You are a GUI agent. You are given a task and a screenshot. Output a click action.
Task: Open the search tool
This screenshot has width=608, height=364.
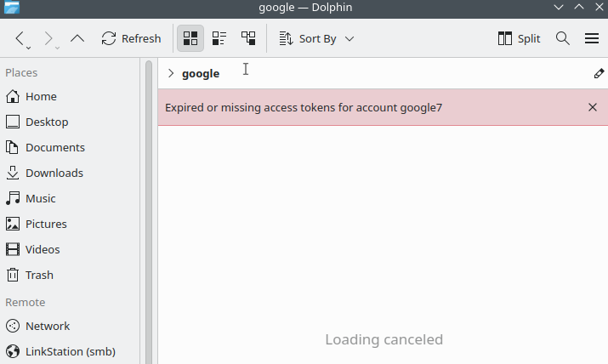(562, 38)
